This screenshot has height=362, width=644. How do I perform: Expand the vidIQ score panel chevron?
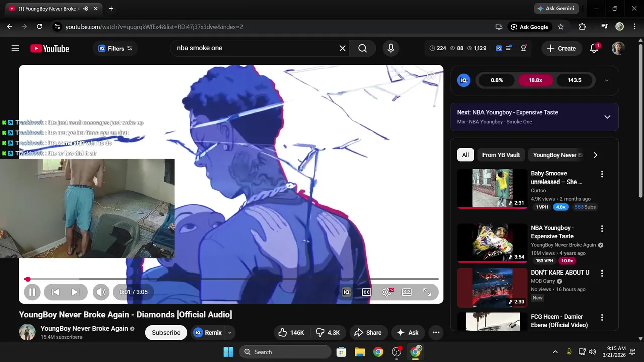tap(606, 80)
